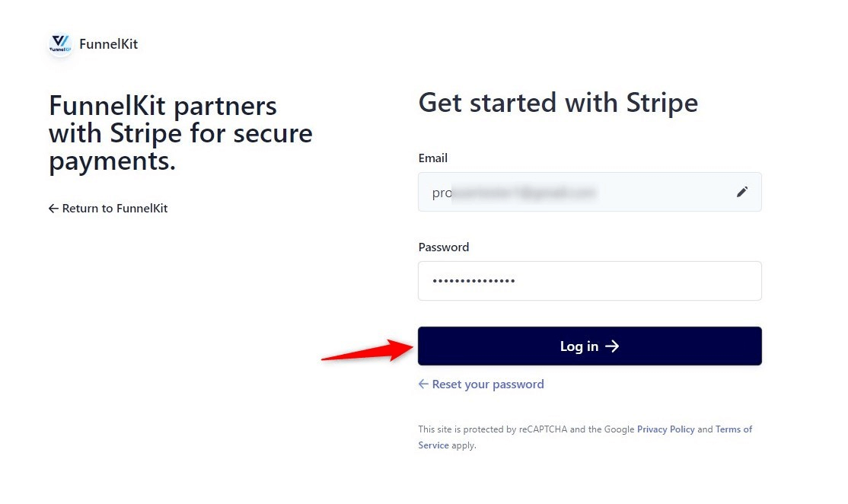The image size is (848, 504).
Task: Click the FunnelKit partners with Stripe heading
Action: tap(180, 132)
